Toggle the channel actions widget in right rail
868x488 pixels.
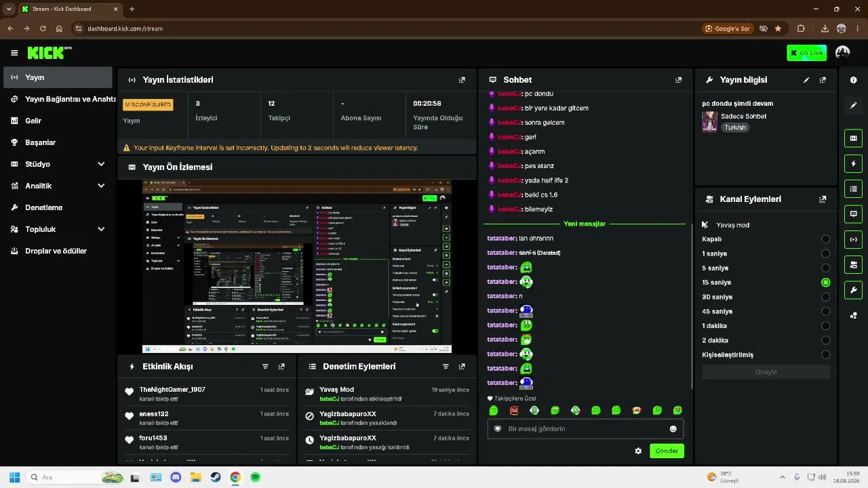click(853, 264)
